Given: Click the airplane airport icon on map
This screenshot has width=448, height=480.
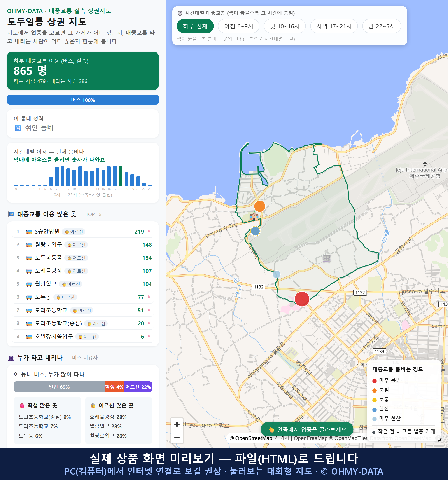Looking at the screenshot, I should [x=425, y=163].
